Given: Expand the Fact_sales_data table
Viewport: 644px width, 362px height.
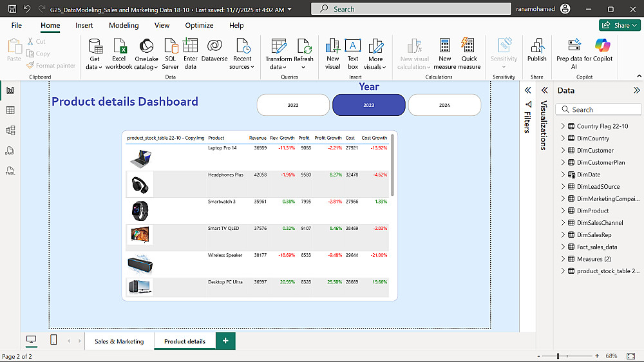Looking at the screenshot, I should tap(563, 247).
